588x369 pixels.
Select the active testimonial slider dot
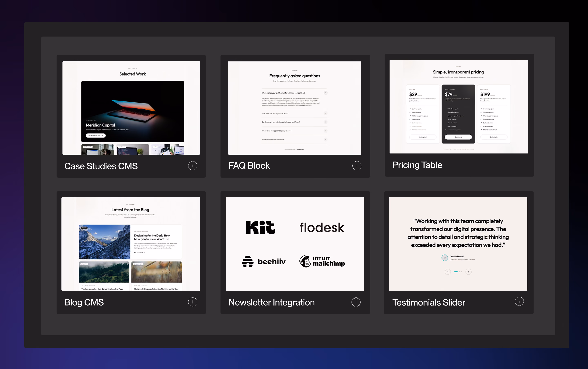coord(456,272)
